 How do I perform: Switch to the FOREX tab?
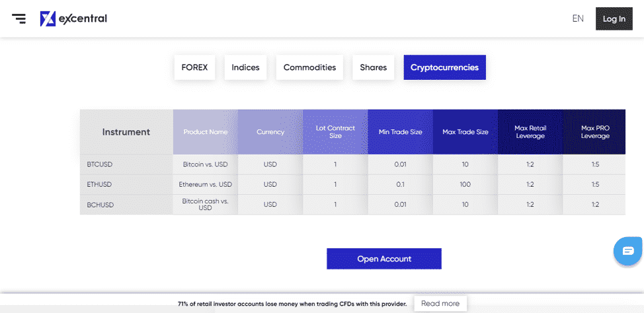tap(194, 67)
